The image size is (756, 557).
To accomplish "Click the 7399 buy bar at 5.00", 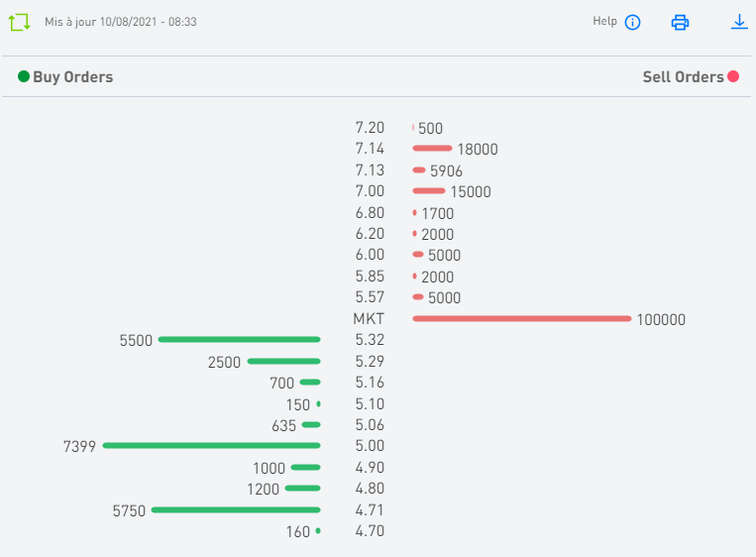I will coord(211,445).
